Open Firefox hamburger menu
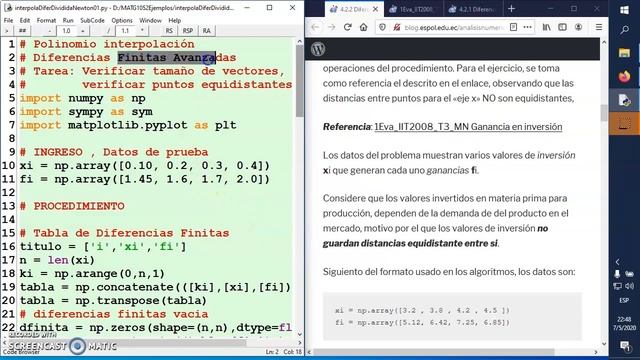Viewport: 640px width, 360px height. pos(599,27)
